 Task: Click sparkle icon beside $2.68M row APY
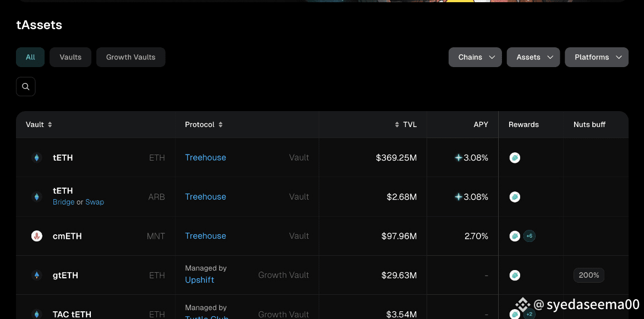click(x=459, y=197)
